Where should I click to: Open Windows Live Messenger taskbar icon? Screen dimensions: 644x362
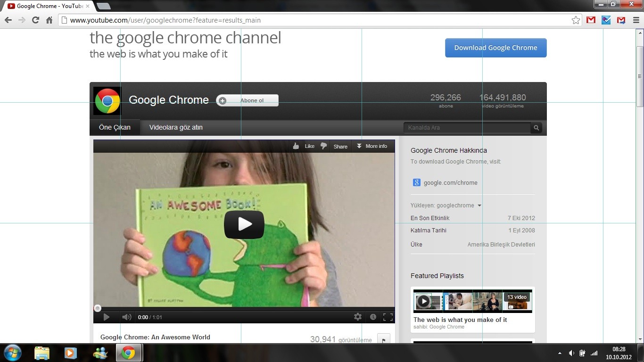coord(100,353)
